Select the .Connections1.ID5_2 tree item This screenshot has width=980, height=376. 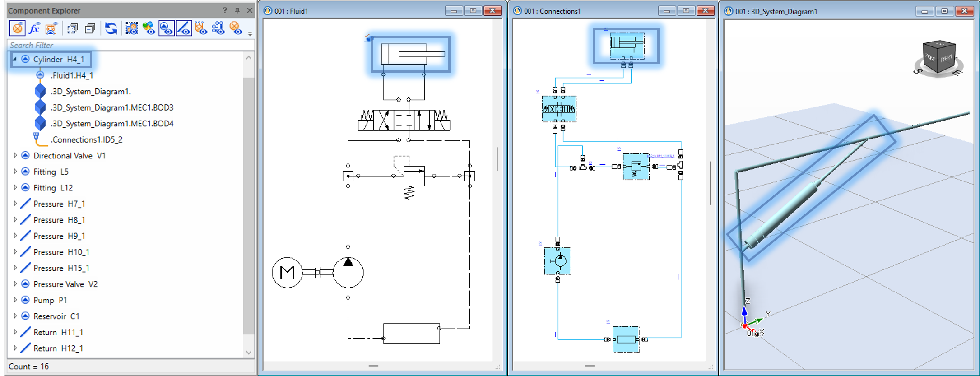click(86, 140)
